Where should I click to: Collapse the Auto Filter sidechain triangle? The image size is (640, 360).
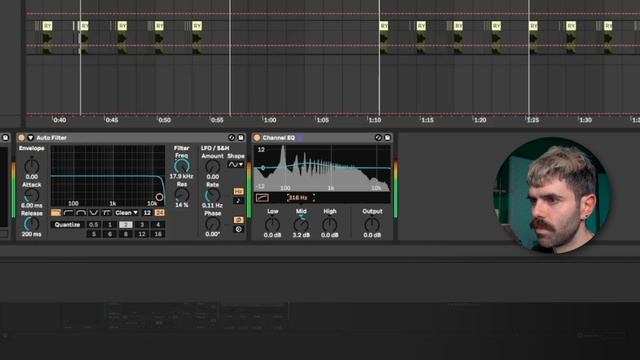point(31,138)
